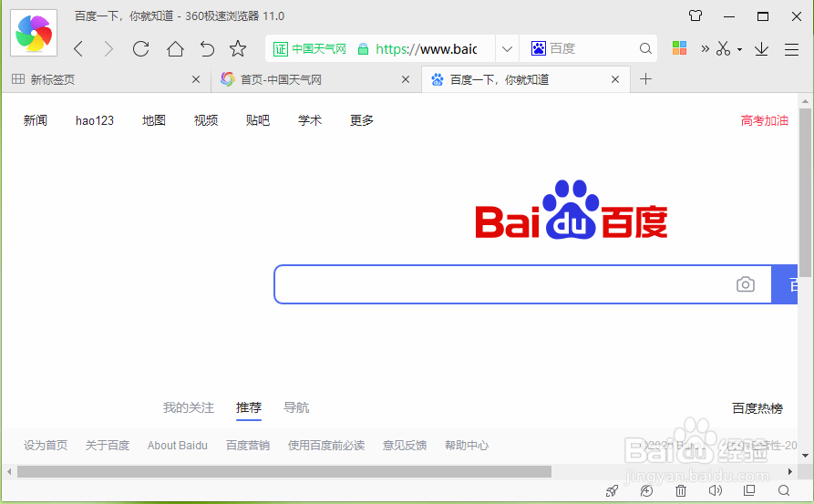Click the status bar magnifier zoom icon
814x504 pixels.
784,490
